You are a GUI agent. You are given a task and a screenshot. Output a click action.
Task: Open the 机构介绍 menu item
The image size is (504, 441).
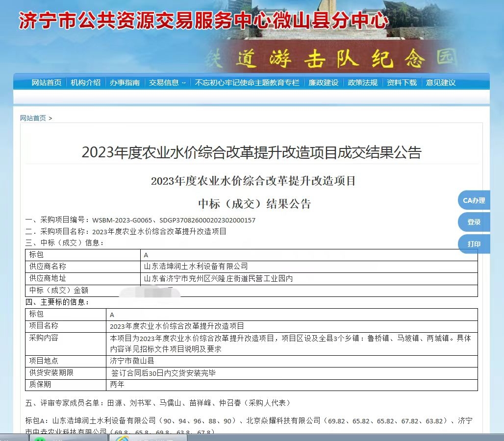point(86,82)
